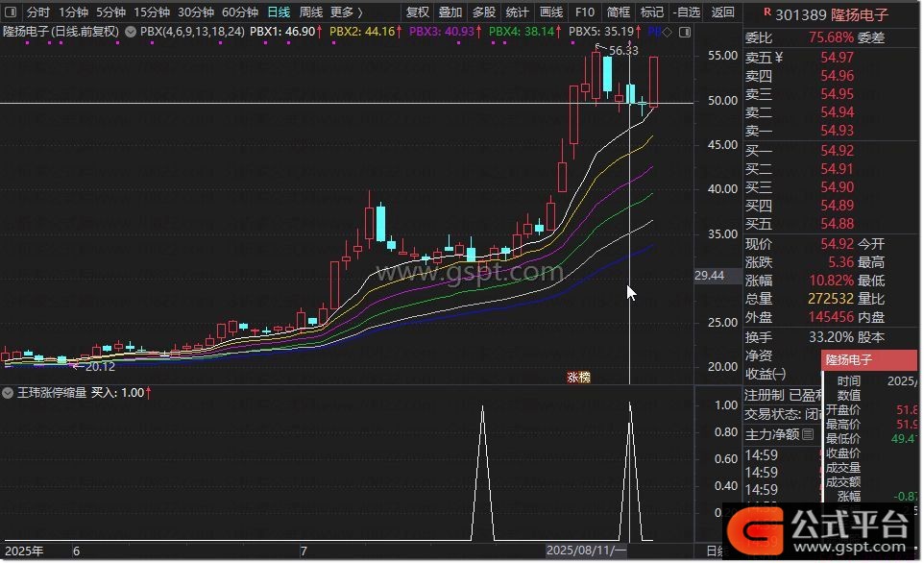Click the 2025/08/11 date marker on axis
Viewport: 924px width, 563px height.
click(x=586, y=551)
